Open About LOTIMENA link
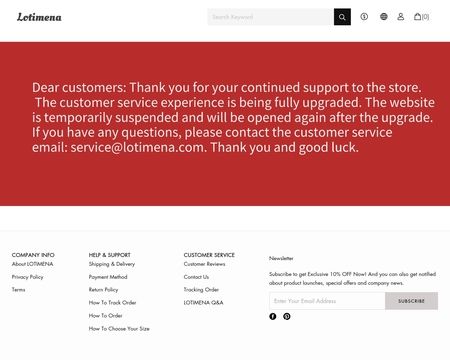450x360 pixels. click(32, 264)
